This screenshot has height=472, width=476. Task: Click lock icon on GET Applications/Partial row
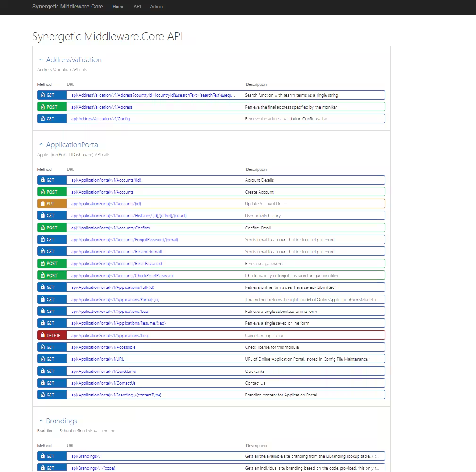pyautogui.click(x=42, y=299)
